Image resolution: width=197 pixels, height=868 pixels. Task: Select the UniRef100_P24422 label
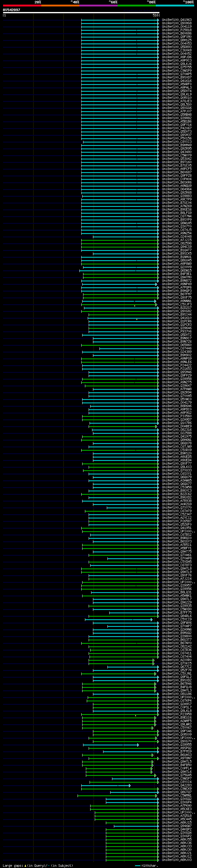click(177, 365)
